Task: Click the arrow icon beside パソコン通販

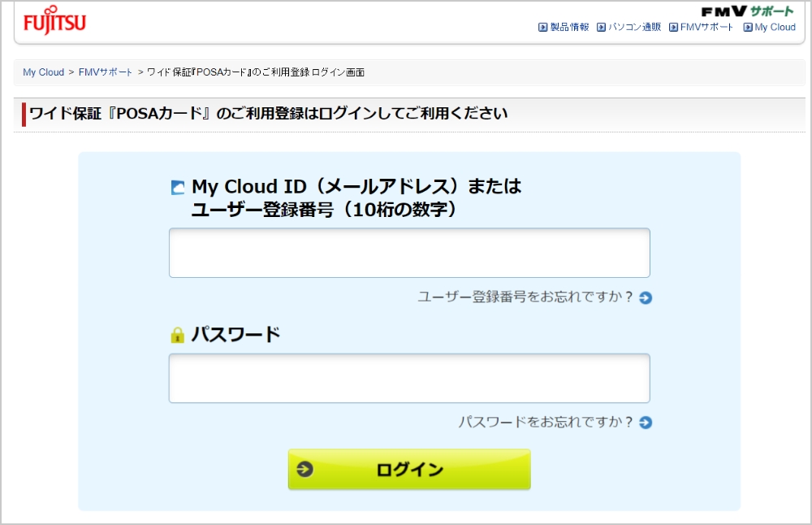Action: click(602, 28)
